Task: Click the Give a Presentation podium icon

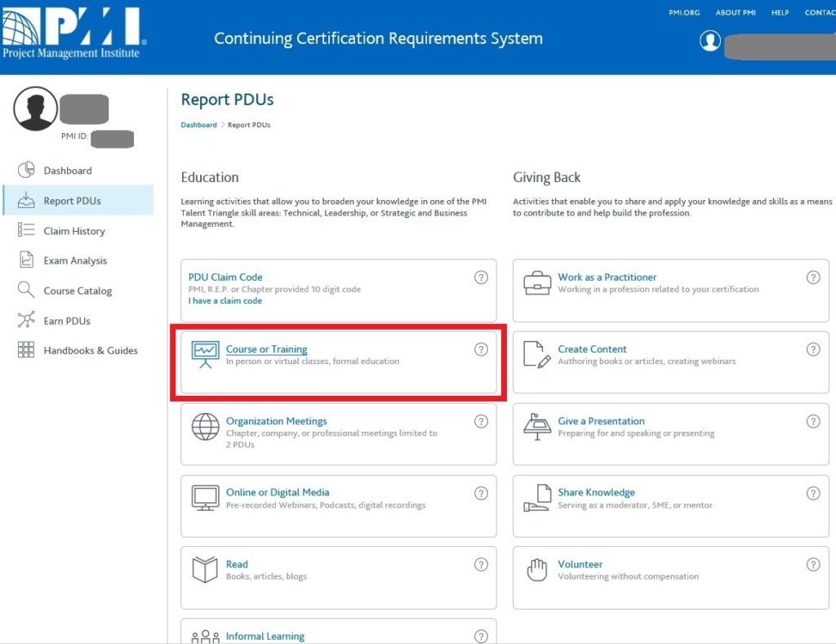Action: click(537, 427)
